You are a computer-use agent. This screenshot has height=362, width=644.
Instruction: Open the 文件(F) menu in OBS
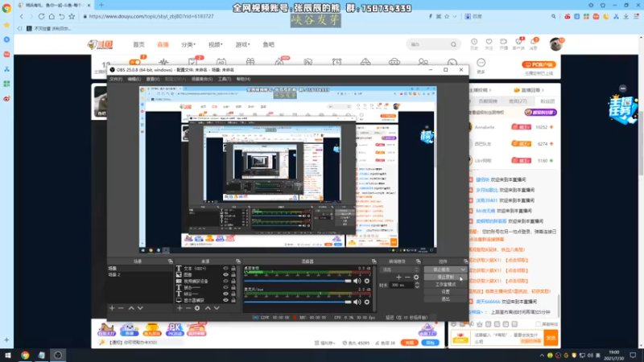(x=116, y=79)
